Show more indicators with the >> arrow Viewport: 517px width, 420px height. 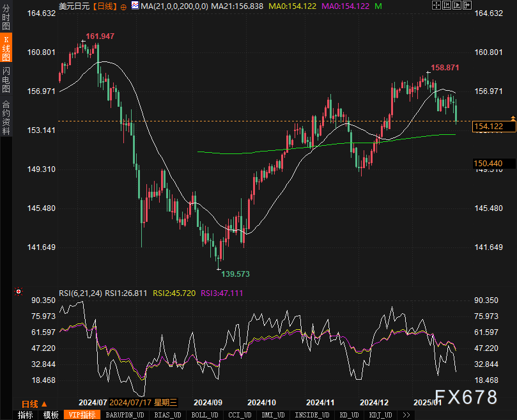coord(406,415)
